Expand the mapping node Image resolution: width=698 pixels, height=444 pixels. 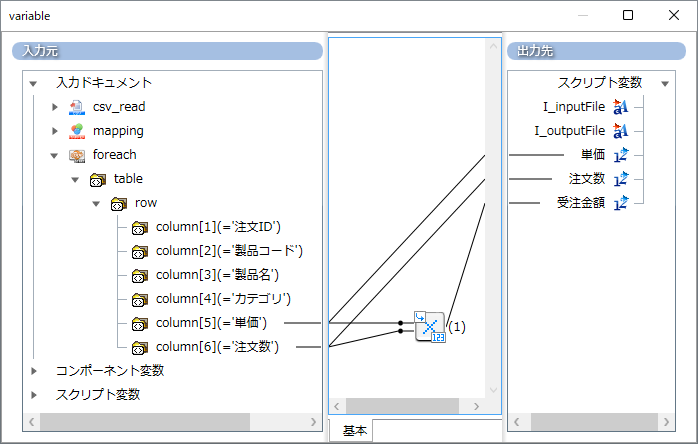[x=54, y=131]
